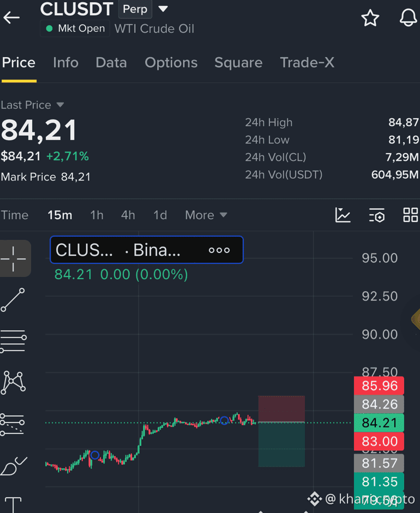Viewport: 420px width, 513px height.
Task: Click the 95.00 price axis label
Action: click(380, 258)
